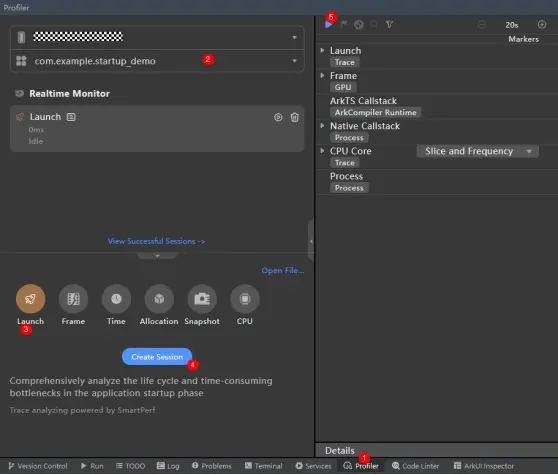Viewport: 558px width, 475px height.
Task: Click the GPU tag under Frame
Action: pyautogui.click(x=343, y=87)
